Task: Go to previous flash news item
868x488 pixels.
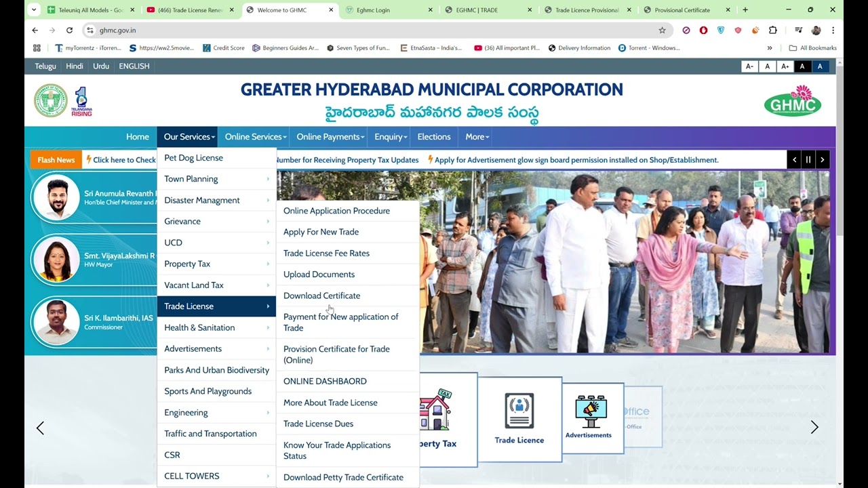Action: tap(794, 160)
